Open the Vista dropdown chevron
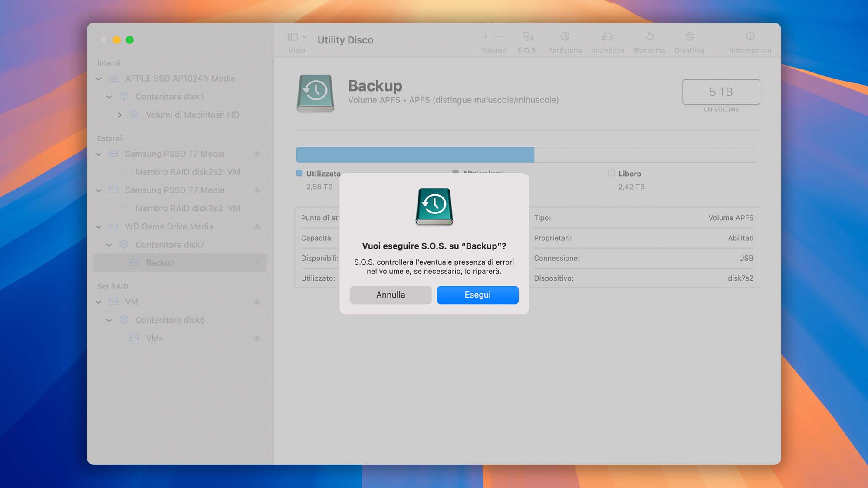 305,37
